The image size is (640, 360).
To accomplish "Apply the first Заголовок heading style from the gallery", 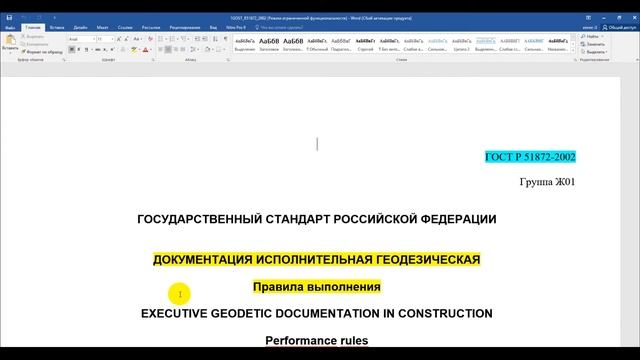I will [269, 44].
